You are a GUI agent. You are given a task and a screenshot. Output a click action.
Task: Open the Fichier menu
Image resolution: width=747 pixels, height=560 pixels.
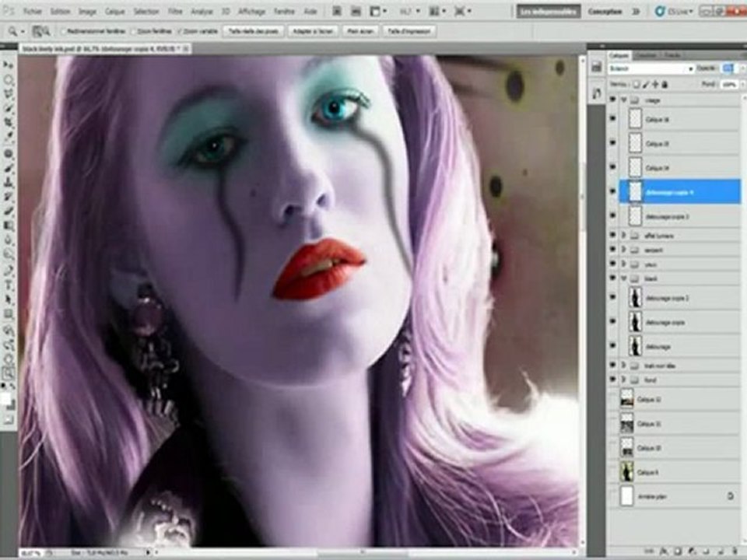(33, 11)
